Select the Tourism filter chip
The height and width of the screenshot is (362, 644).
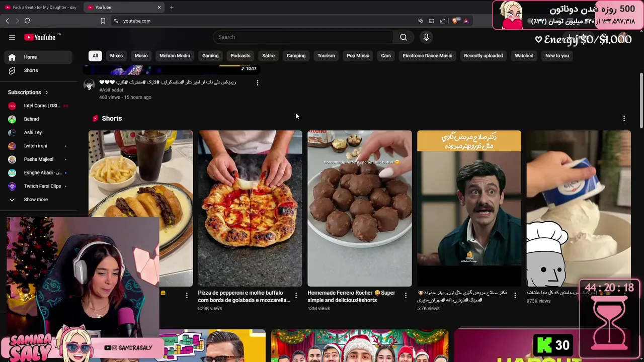click(x=326, y=56)
